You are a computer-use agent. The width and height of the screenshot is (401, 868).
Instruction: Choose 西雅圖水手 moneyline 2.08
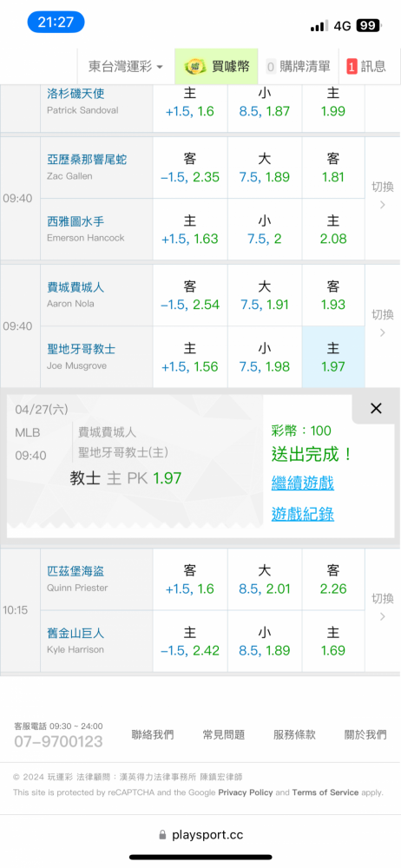(333, 229)
